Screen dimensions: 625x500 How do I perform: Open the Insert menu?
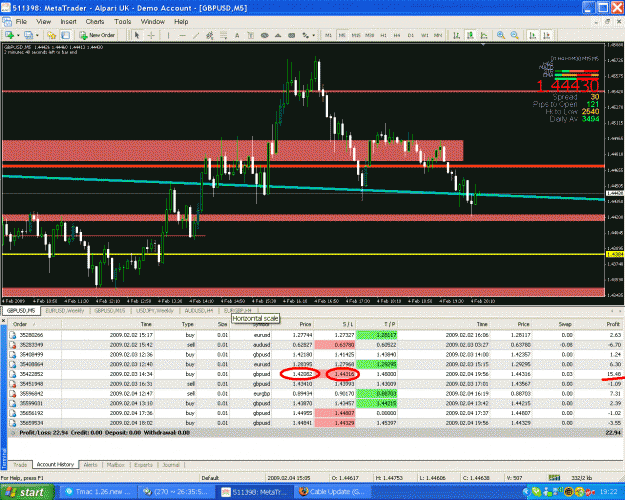point(69,22)
